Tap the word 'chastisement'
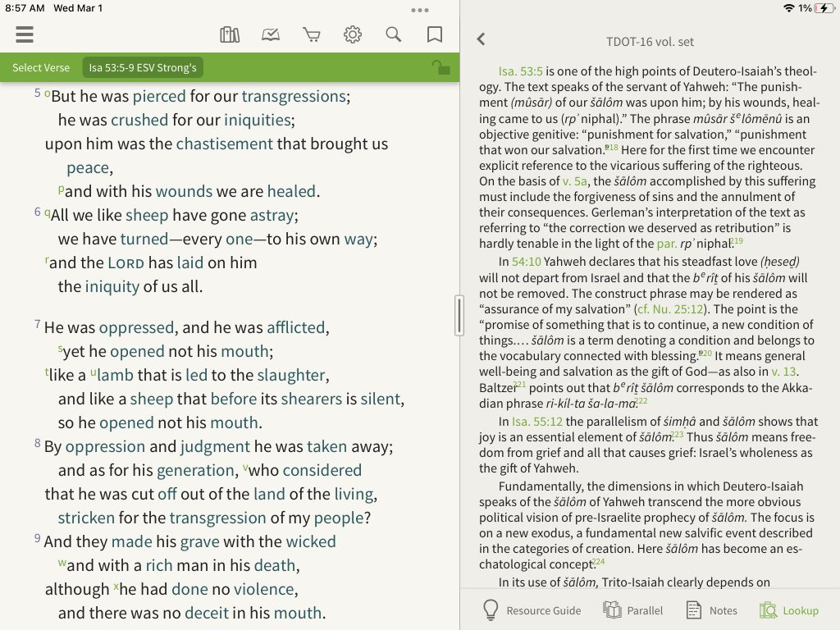The height and width of the screenshot is (630, 840). pos(225,144)
